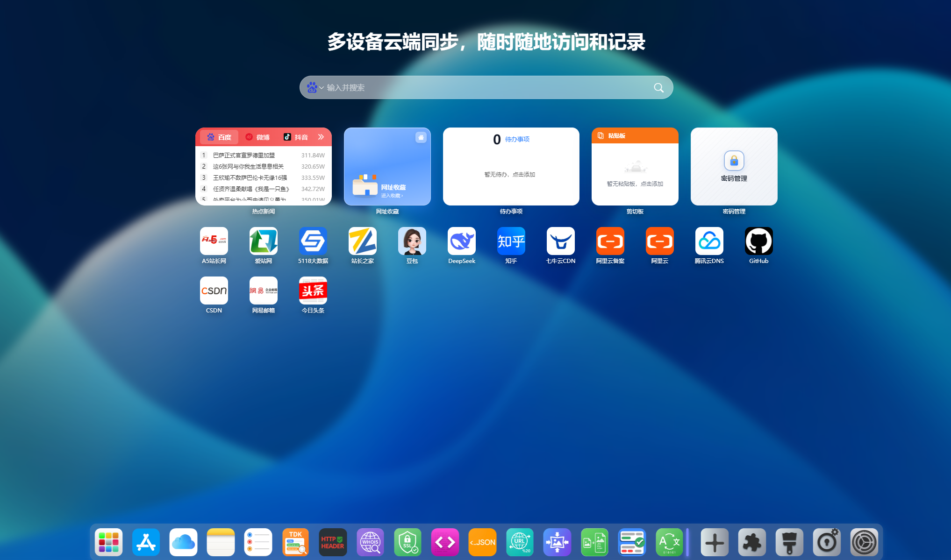
Task: Open the URL encode tool in dock
Action: click(520, 542)
